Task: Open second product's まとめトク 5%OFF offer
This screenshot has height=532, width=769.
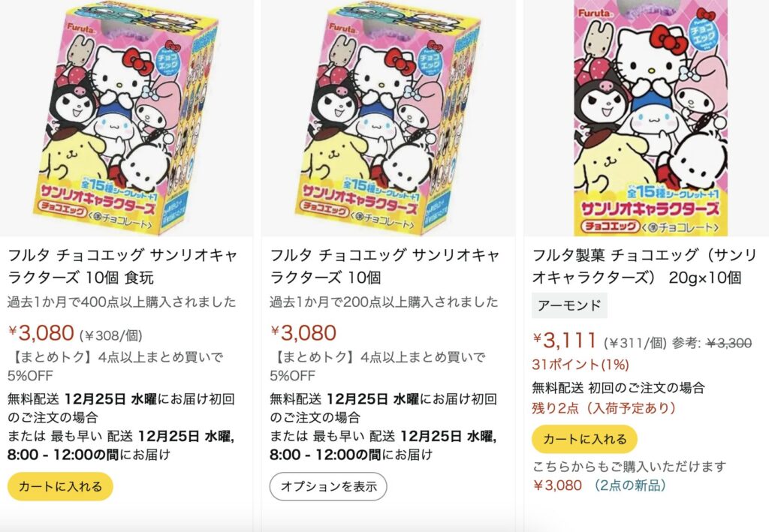Action: click(378, 366)
